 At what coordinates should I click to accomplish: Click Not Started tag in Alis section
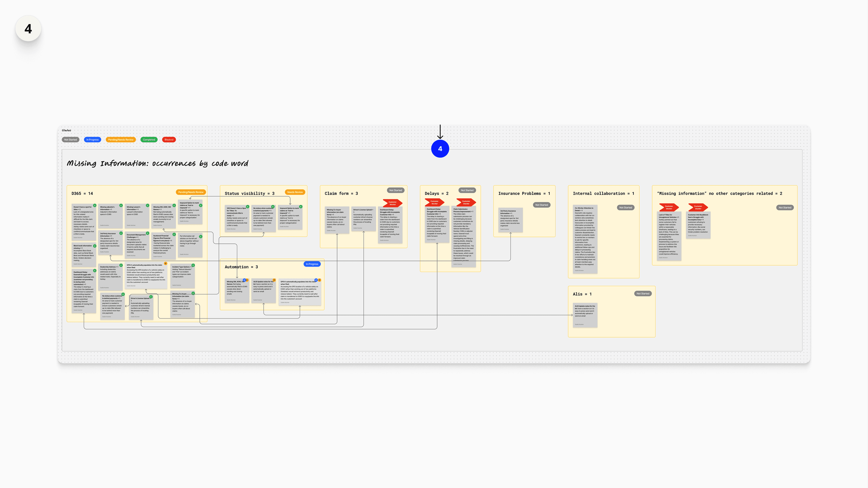[x=642, y=294]
